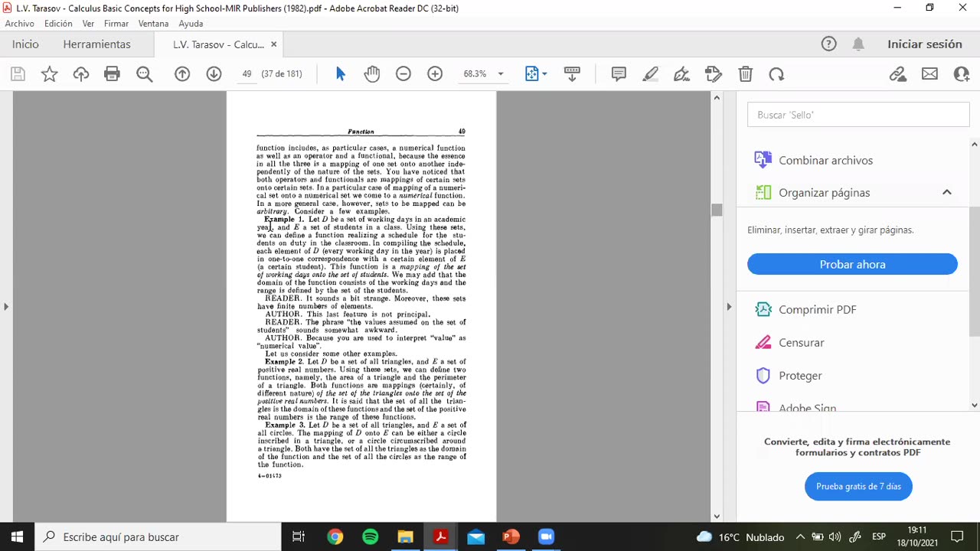Viewport: 980px width, 551px height.
Task: Open the find text magnifier tool
Action: 145,74
